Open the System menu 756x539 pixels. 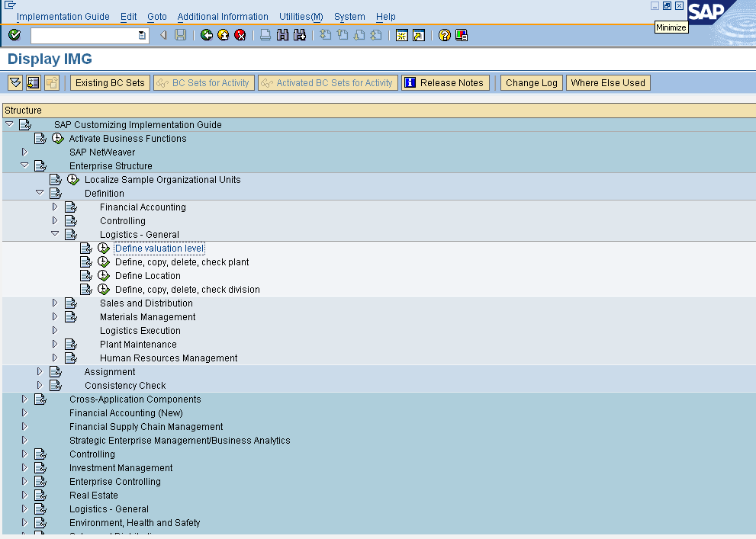(349, 16)
